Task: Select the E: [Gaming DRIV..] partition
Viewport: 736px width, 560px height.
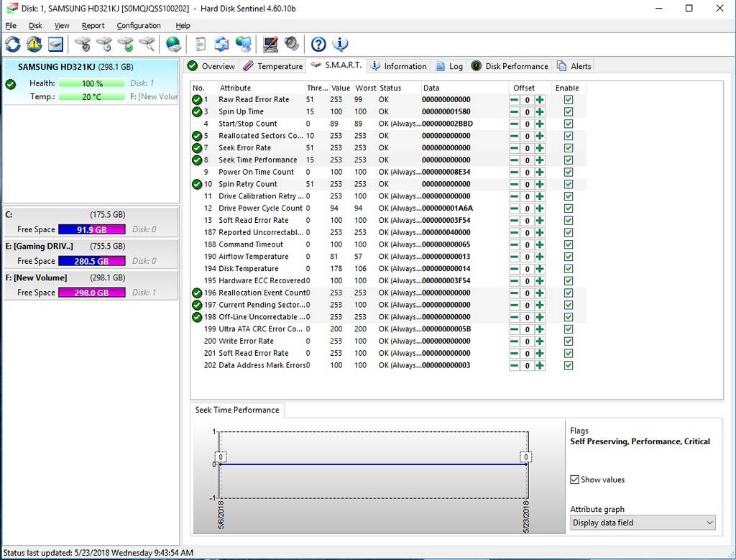Action: (91, 254)
